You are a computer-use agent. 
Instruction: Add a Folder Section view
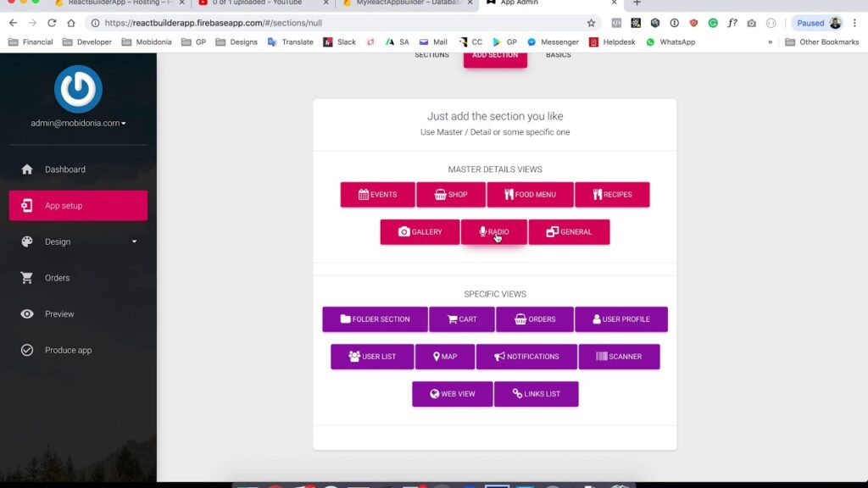(x=375, y=319)
